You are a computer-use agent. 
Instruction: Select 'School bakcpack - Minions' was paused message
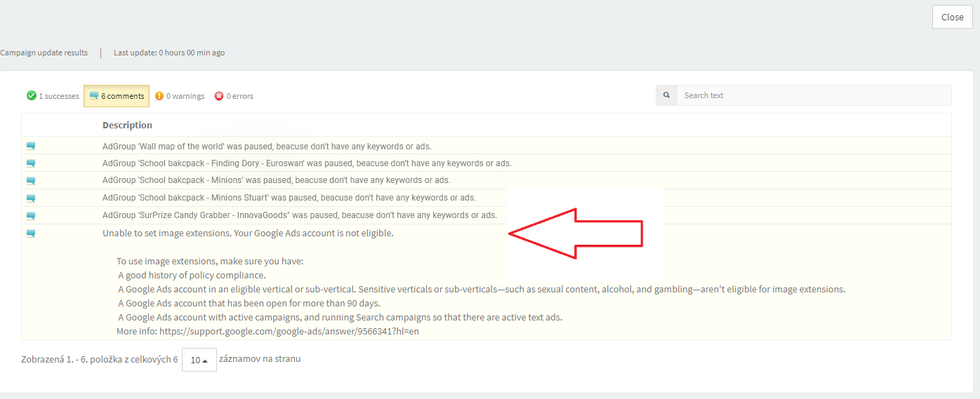[x=277, y=180]
